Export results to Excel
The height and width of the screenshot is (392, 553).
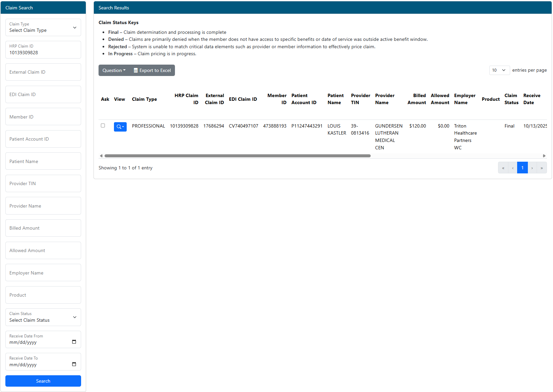pos(152,70)
